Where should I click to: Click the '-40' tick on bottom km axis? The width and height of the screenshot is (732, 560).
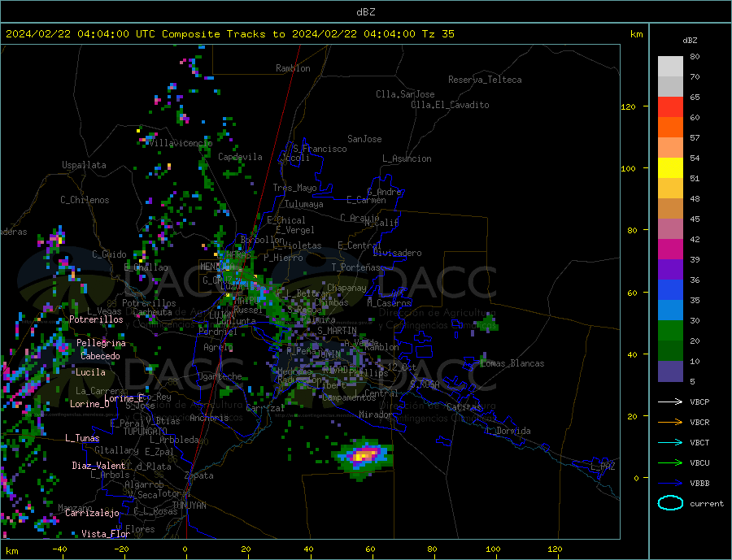coord(59,549)
